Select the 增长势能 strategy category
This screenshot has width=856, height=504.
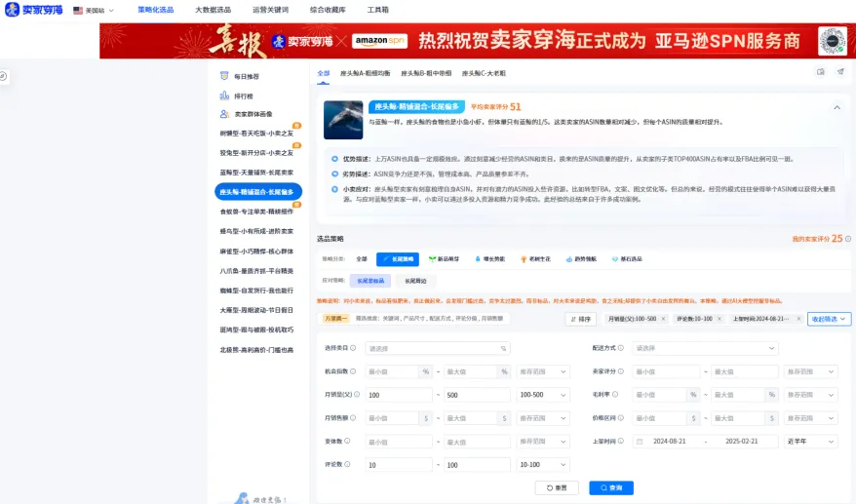(x=489, y=259)
